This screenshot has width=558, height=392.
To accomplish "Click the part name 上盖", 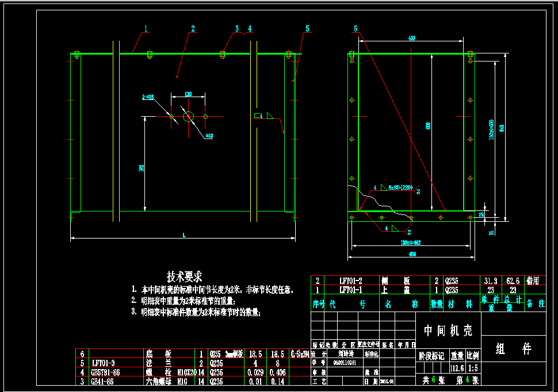I will click(x=396, y=290).
